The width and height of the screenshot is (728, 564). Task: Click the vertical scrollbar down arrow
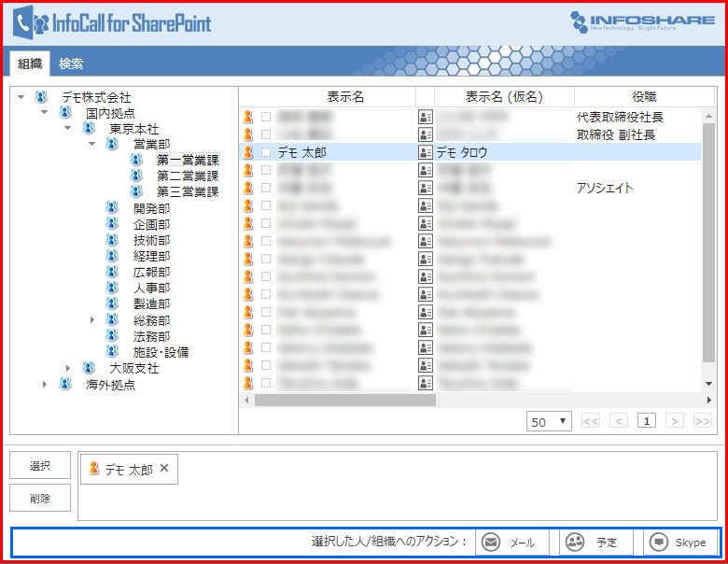(x=708, y=384)
